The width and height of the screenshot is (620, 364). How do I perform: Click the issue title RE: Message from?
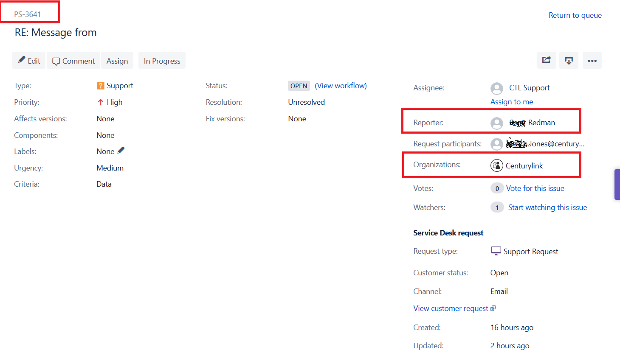tap(56, 33)
